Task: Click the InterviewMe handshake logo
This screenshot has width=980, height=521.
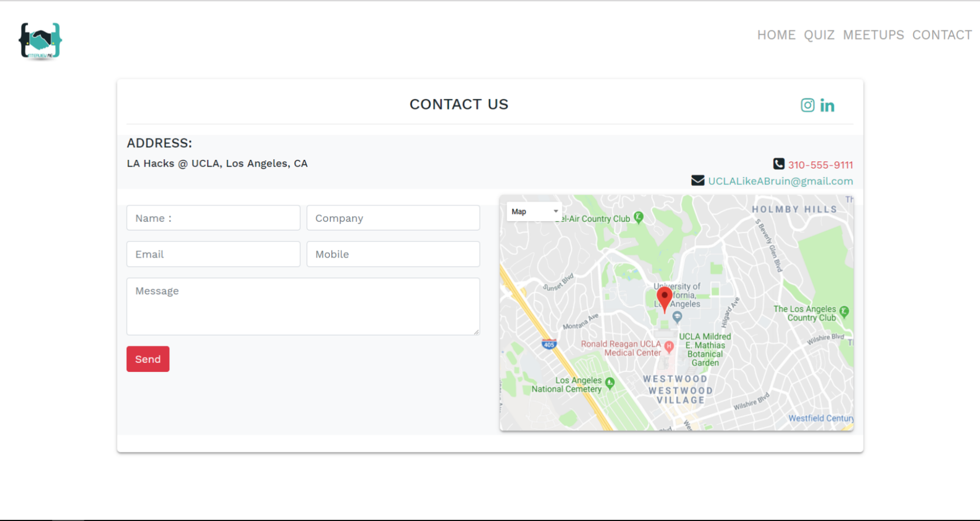Action: (40, 41)
